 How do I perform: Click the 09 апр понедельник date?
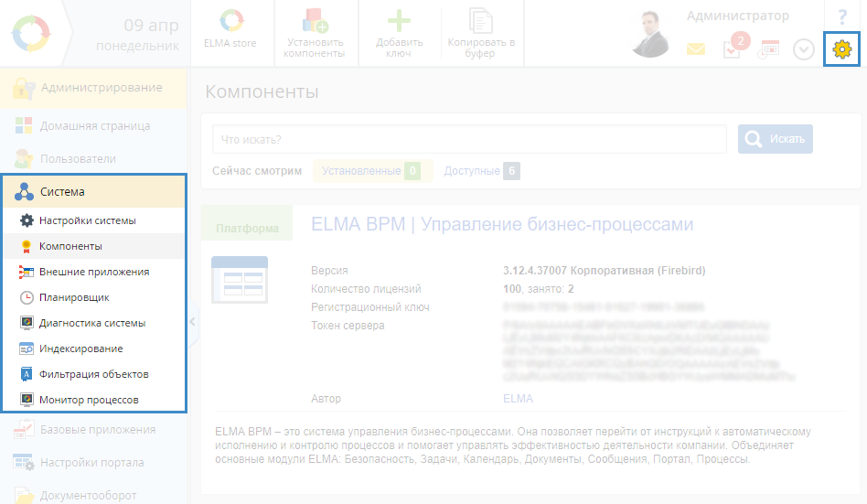coord(138,34)
